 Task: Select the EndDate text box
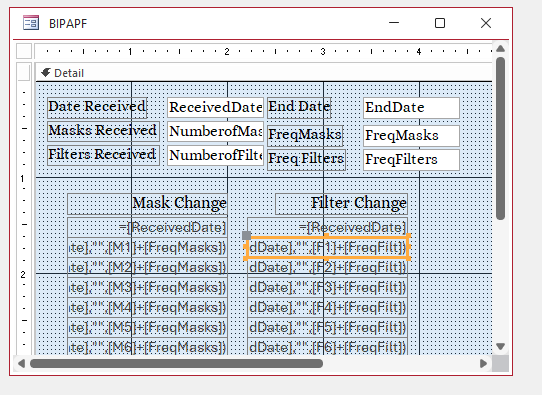(411, 107)
